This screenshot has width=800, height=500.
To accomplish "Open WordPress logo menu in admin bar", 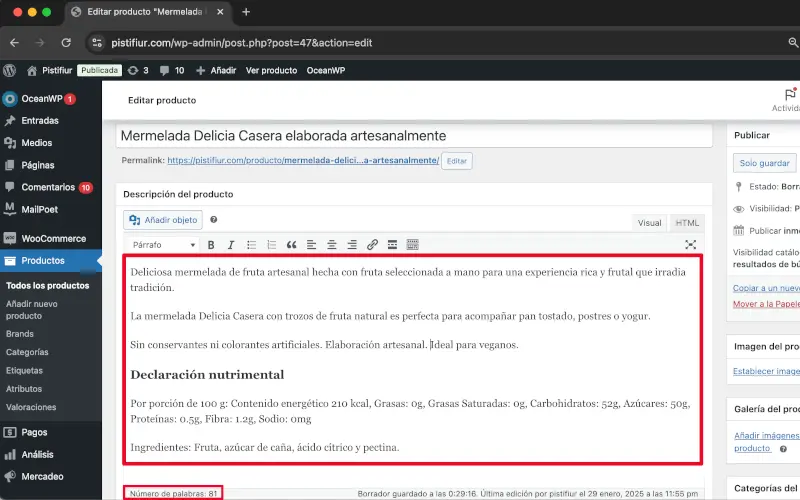I will coord(10,70).
